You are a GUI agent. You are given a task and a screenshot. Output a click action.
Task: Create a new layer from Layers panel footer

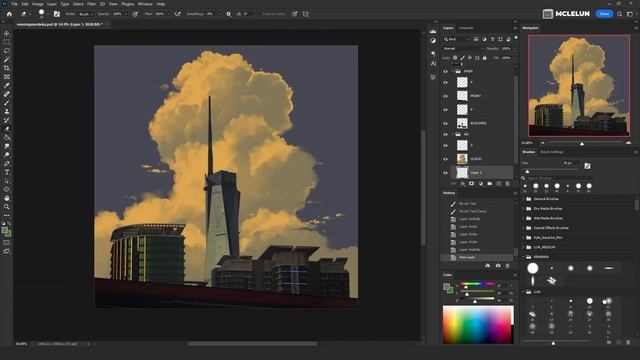tap(499, 184)
